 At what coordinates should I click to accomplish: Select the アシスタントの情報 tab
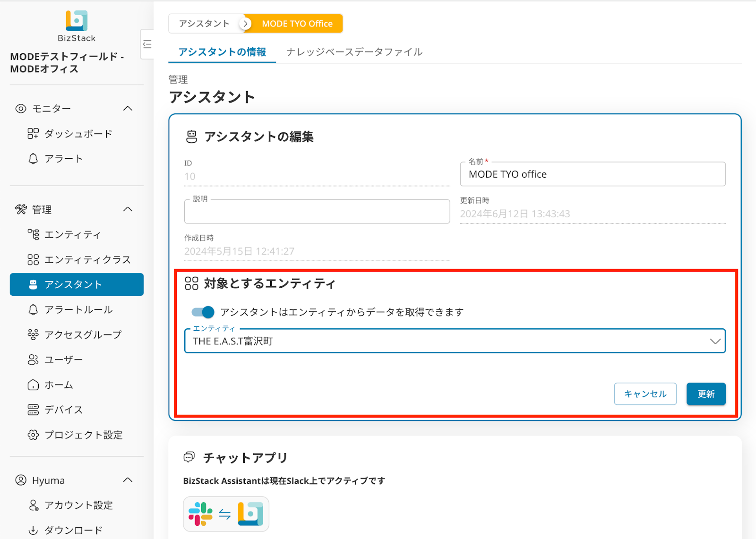point(222,52)
